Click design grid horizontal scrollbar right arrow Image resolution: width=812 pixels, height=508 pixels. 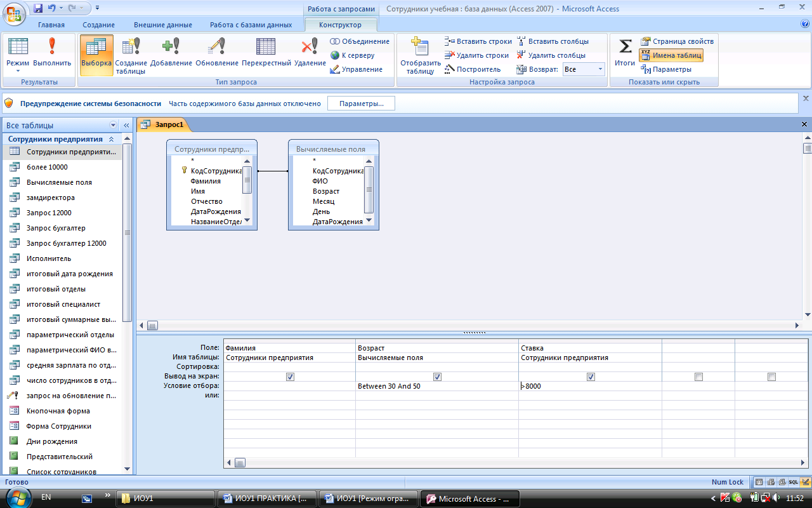tap(802, 463)
